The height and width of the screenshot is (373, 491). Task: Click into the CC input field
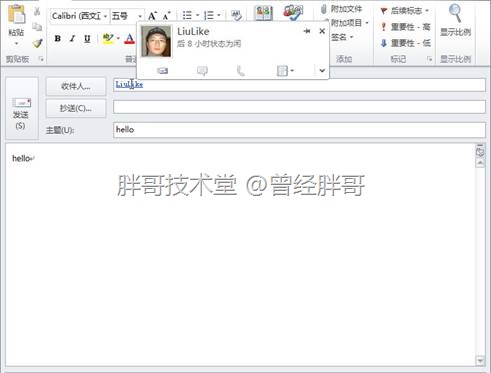[299, 107]
